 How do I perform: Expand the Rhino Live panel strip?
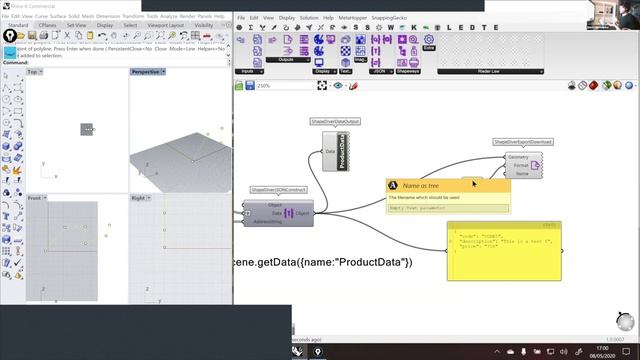(491, 71)
